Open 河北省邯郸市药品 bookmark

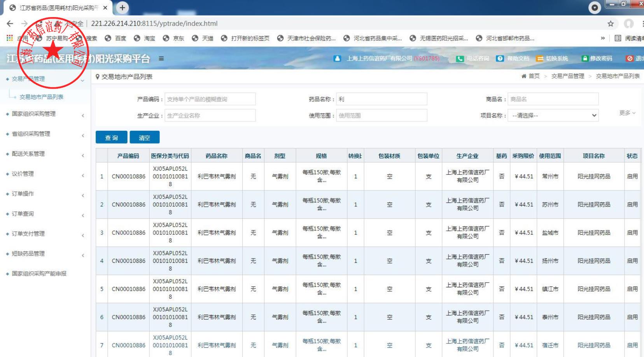pos(505,38)
